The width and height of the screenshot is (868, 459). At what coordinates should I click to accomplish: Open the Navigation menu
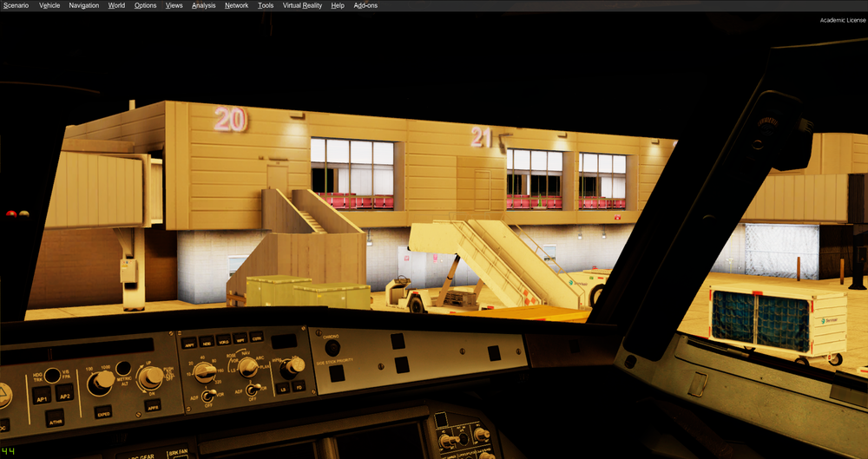click(x=84, y=5)
